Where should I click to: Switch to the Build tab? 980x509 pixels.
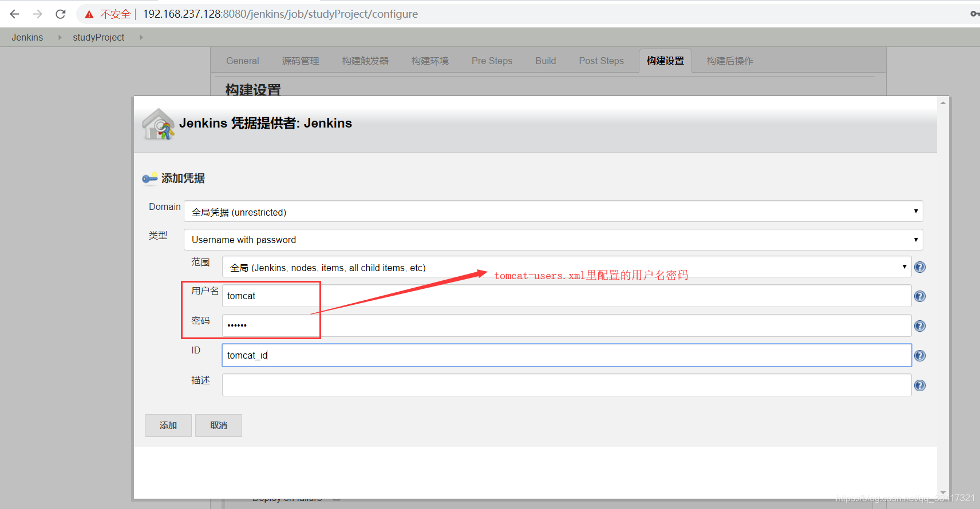546,61
